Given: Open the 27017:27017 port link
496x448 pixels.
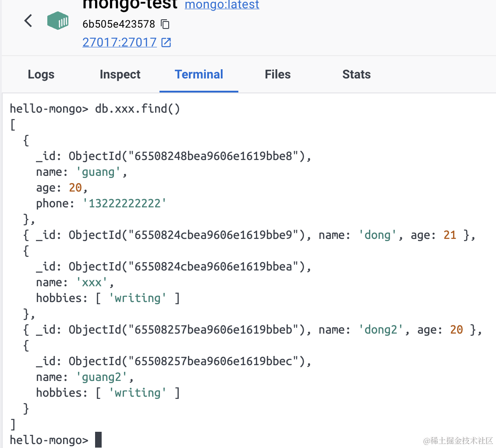Looking at the screenshot, I should (x=119, y=43).
